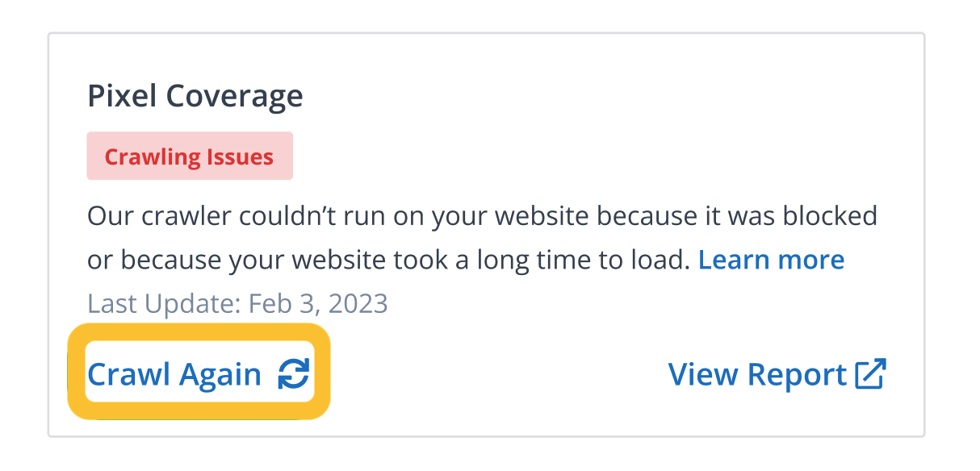Screen dimensions: 980x471
Task: Open the Learn more link
Action: pyautogui.click(x=771, y=260)
